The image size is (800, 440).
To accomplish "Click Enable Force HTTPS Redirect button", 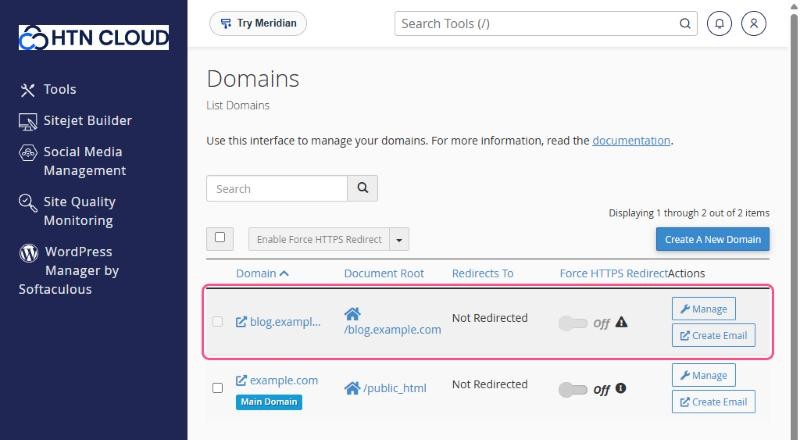I will (x=319, y=239).
